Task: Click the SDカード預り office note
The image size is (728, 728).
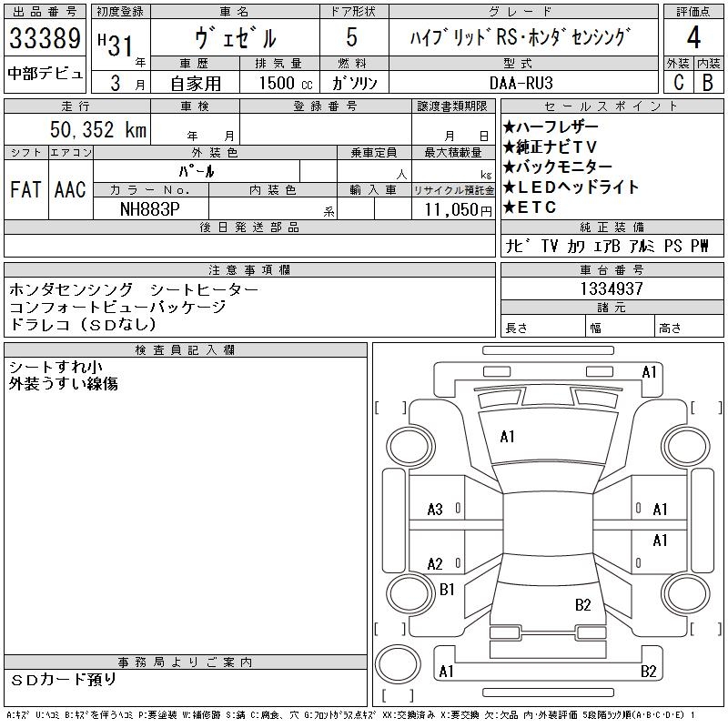Action: tap(64, 679)
